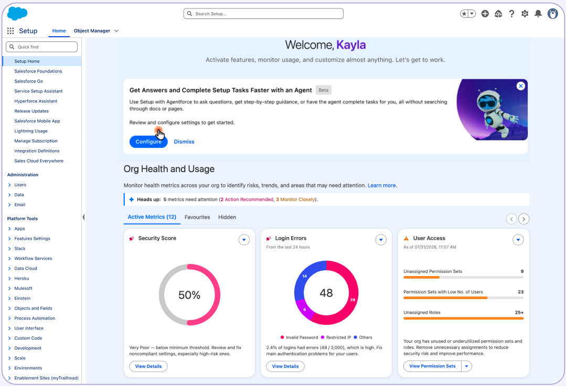Click the Quick find box
This screenshot has height=392, width=566.
[42, 47]
